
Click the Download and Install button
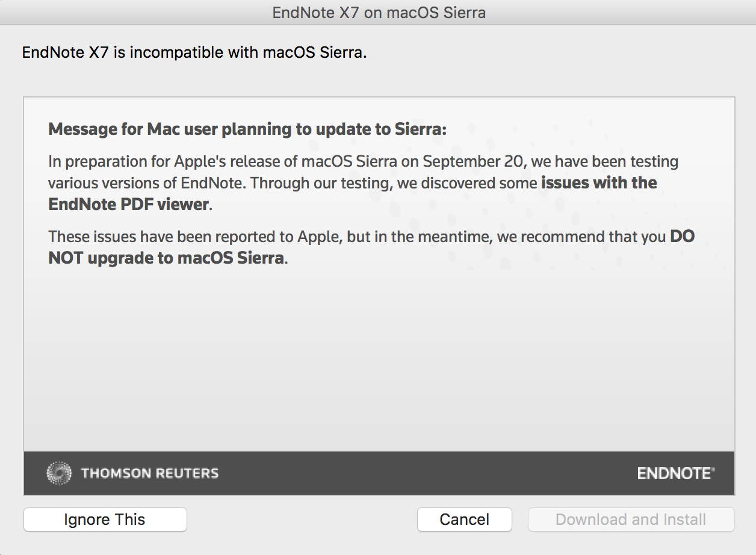(x=631, y=519)
